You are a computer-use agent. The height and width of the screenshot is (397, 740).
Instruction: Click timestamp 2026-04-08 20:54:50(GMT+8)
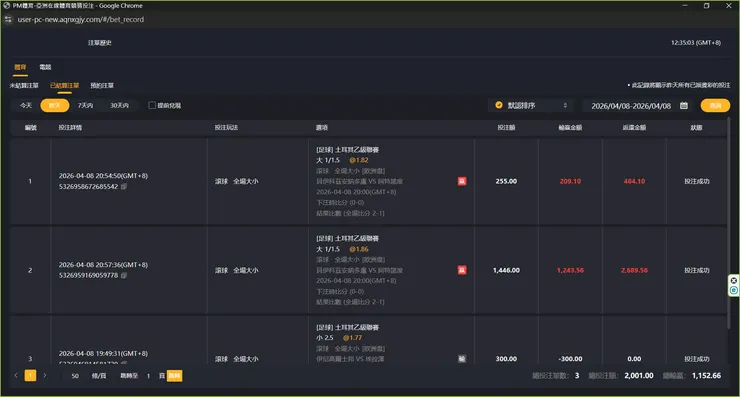pos(103,176)
